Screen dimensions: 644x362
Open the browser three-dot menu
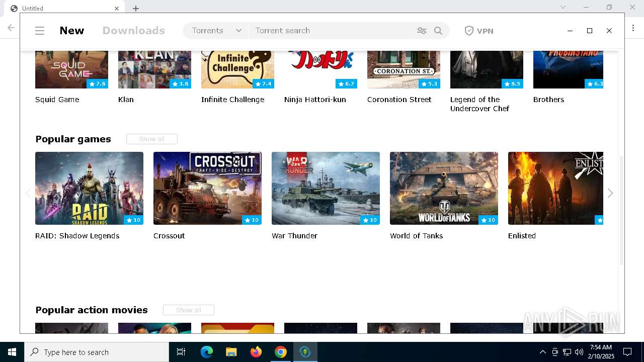[x=633, y=28]
